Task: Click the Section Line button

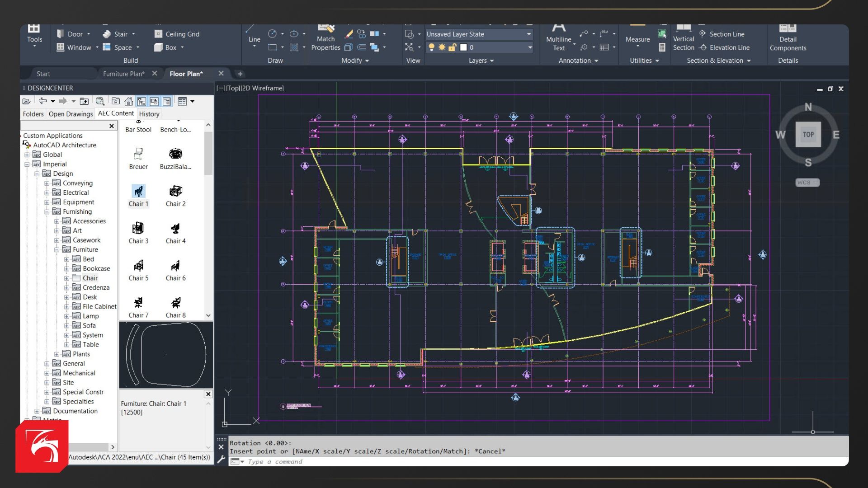Action: coord(722,34)
